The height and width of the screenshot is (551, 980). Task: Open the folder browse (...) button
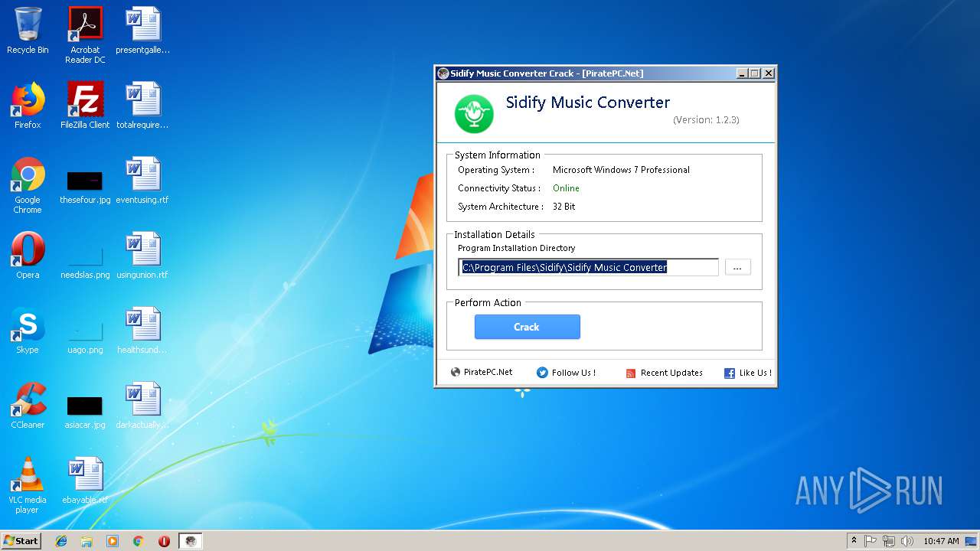pos(737,267)
